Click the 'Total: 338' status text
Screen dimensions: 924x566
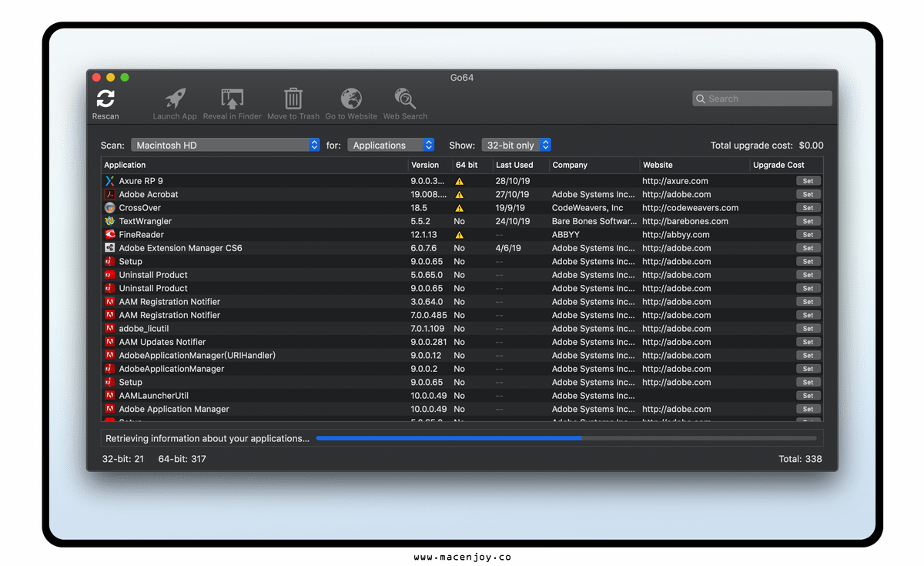800,459
